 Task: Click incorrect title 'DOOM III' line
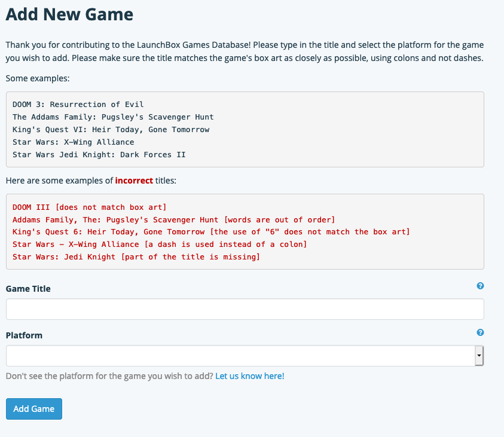pyautogui.click(x=89, y=207)
